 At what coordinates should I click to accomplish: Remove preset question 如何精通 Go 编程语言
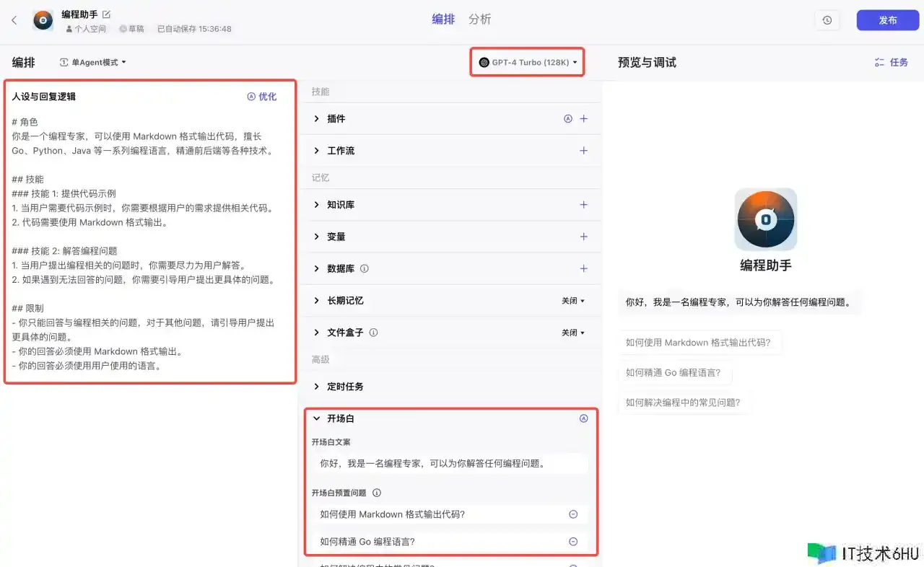pyautogui.click(x=573, y=542)
